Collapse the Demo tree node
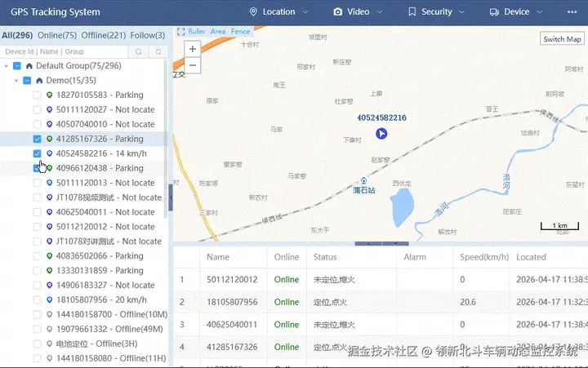The image size is (588, 368). coord(16,81)
